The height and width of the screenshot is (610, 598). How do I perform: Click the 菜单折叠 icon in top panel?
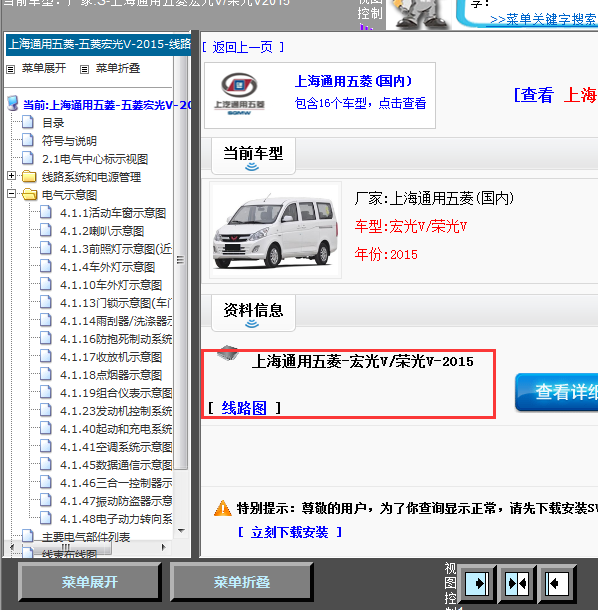click(84, 69)
